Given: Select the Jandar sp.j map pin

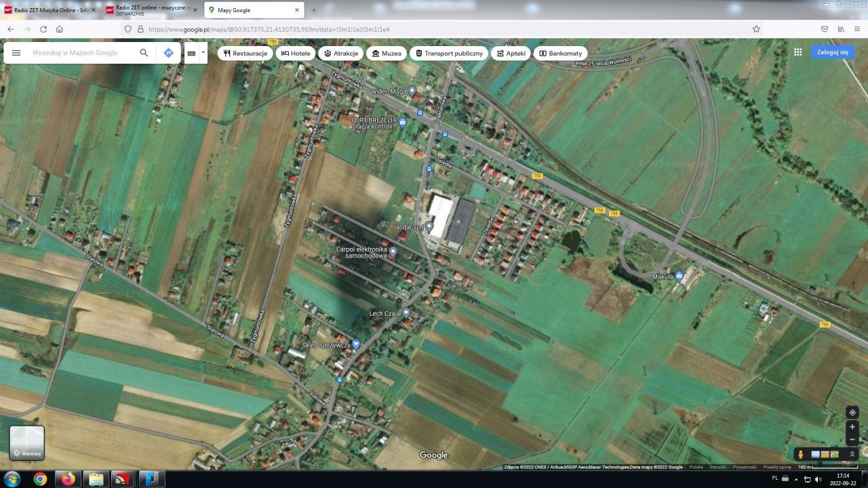Looking at the screenshot, I should [x=429, y=226].
